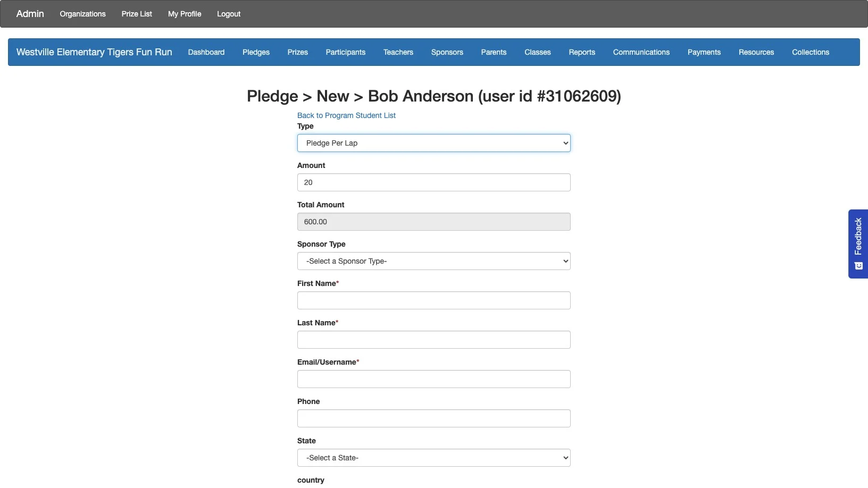Open the Sponsors section
868x488 pixels.
click(447, 52)
